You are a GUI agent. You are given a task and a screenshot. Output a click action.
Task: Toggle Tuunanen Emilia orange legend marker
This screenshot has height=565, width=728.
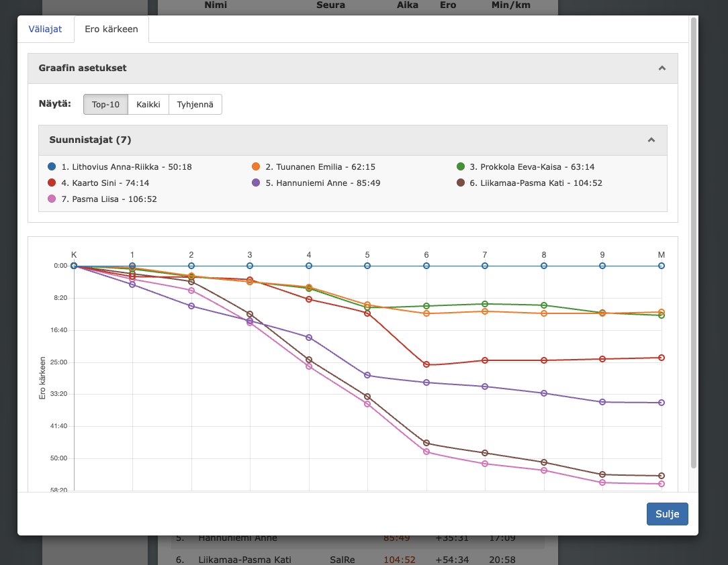point(256,167)
